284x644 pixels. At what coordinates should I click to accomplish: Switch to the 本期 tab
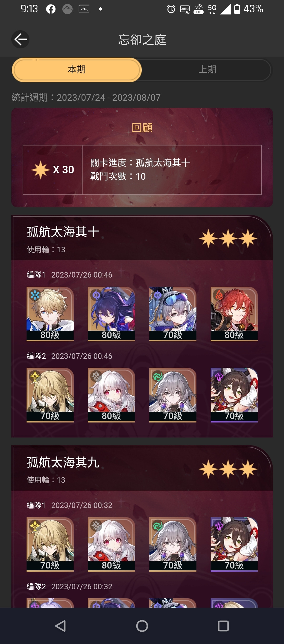tap(77, 70)
